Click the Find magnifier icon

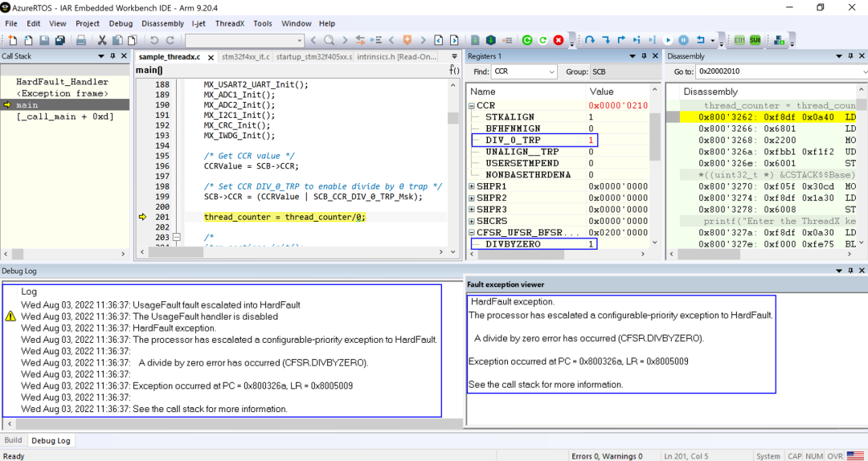pos(329,40)
